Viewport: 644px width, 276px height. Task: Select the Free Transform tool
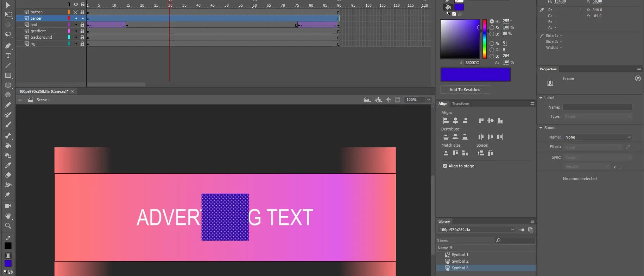coord(8,15)
